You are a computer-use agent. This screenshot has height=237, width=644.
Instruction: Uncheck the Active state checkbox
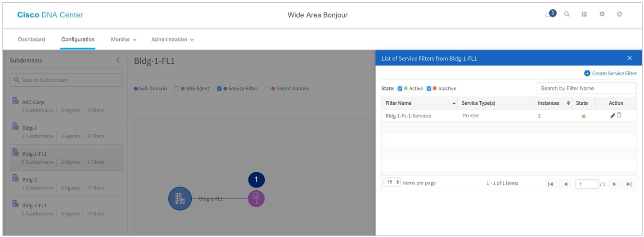pos(400,89)
